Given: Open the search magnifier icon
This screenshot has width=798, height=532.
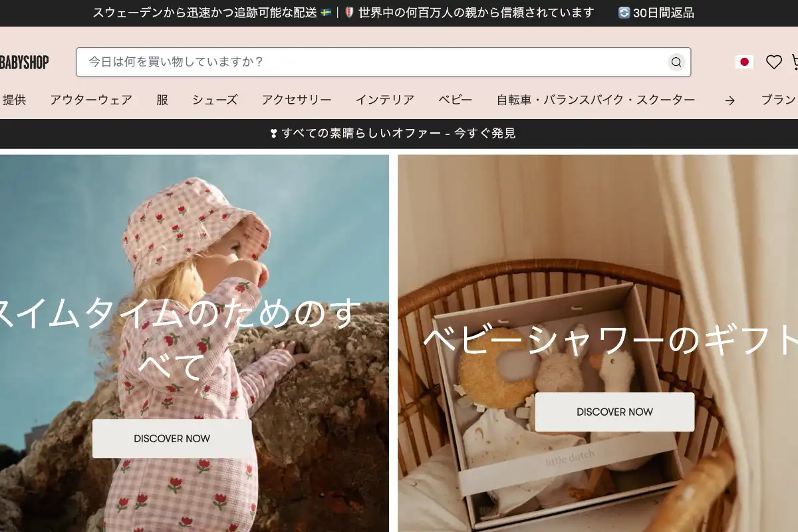Looking at the screenshot, I should pos(676,63).
